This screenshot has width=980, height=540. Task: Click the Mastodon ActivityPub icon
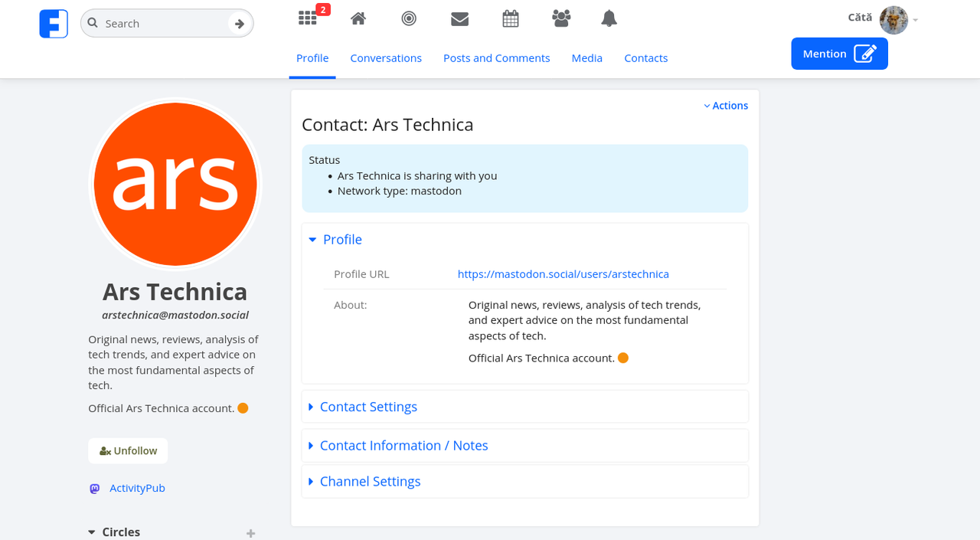pyautogui.click(x=94, y=488)
